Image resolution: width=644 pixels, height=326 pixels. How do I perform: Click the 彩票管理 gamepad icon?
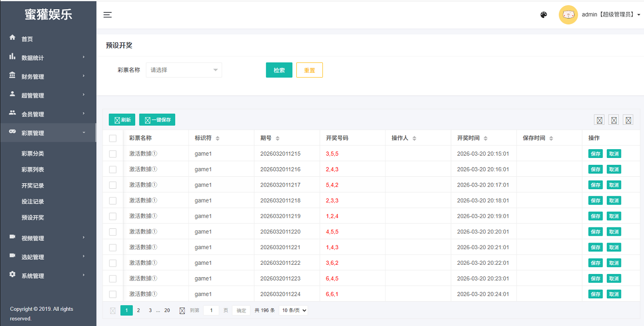[12, 133]
